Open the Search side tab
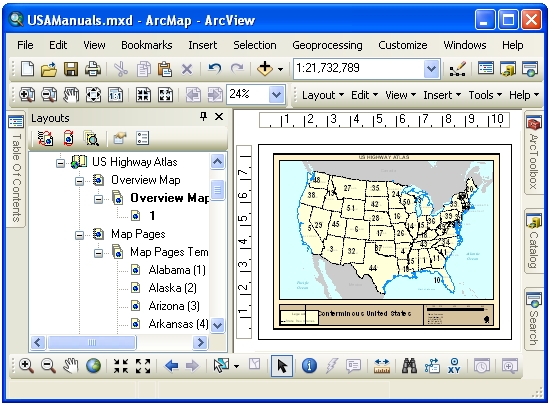The width and height of the screenshot is (550, 405). pyautogui.click(x=533, y=319)
